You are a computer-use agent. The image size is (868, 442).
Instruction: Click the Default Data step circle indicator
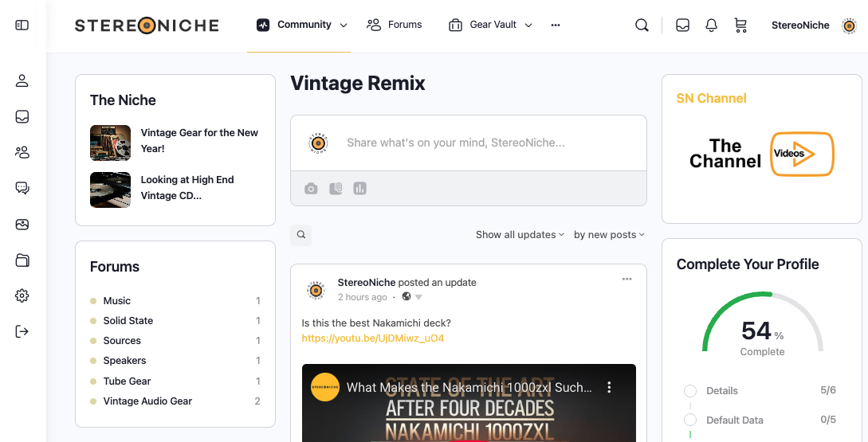689,420
